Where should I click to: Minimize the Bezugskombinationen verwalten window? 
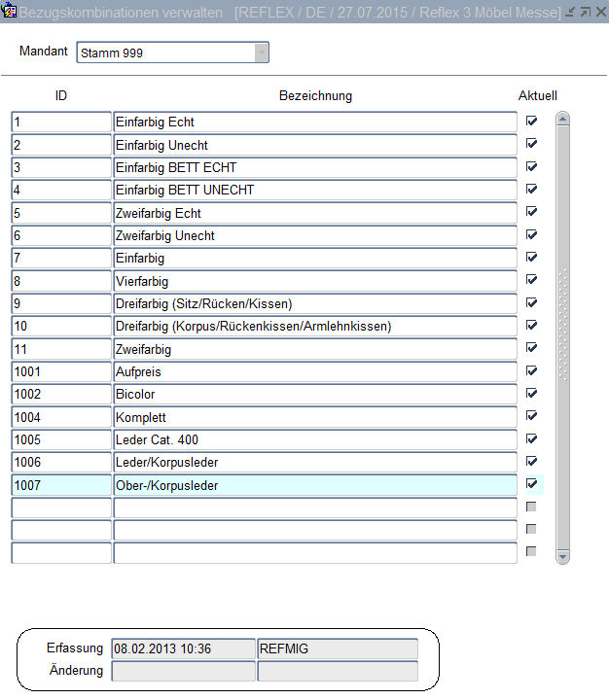[x=570, y=12]
